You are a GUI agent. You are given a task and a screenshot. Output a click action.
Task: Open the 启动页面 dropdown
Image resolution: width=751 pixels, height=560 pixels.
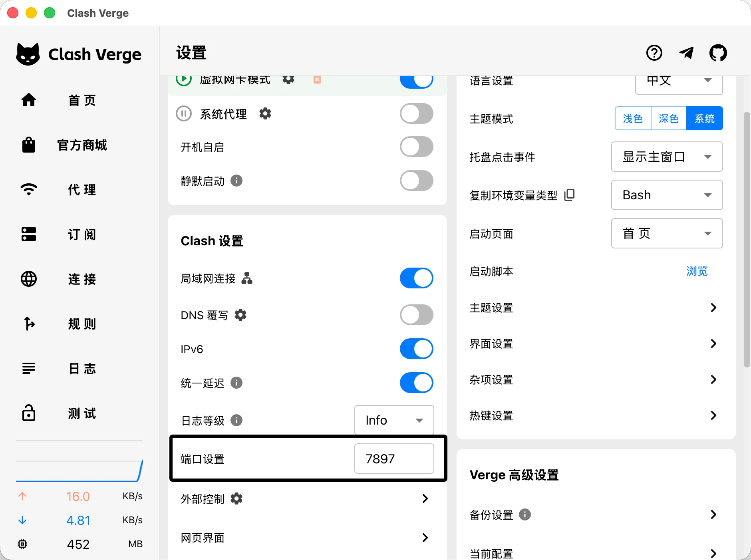point(667,233)
